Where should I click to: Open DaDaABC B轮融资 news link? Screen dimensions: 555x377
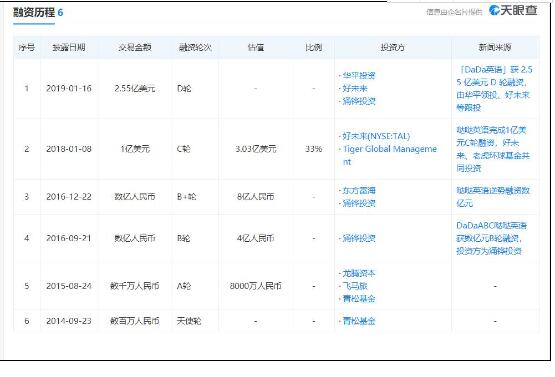coord(491,238)
